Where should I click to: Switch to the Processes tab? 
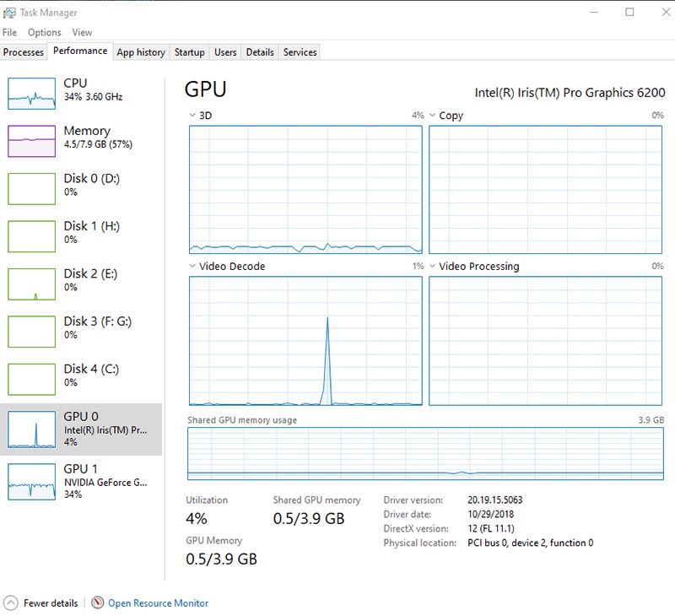(x=24, y=52)
